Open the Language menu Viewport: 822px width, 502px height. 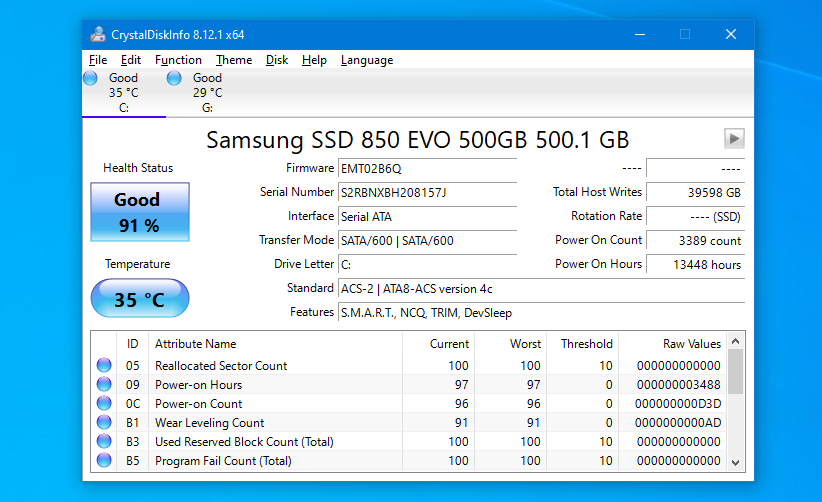point(367,60)
